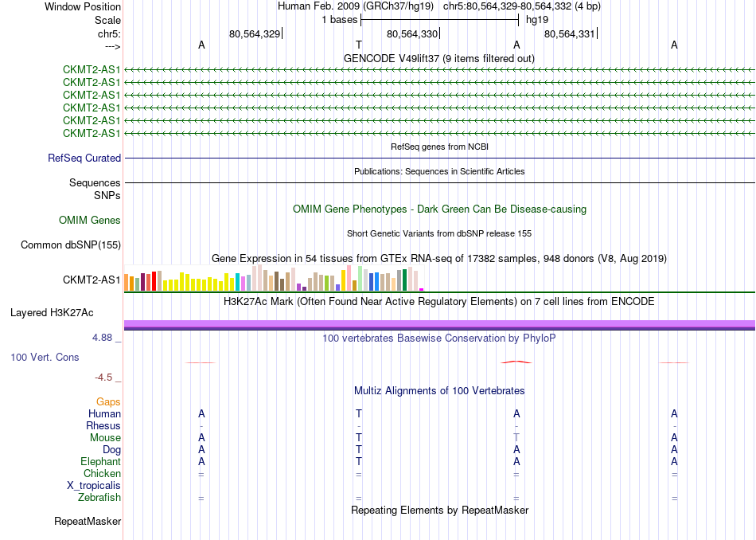Select the X_tropicalis alignment row label
Image resolution: width=756 pixels, height=540 pixels.
tap(94, 486)
